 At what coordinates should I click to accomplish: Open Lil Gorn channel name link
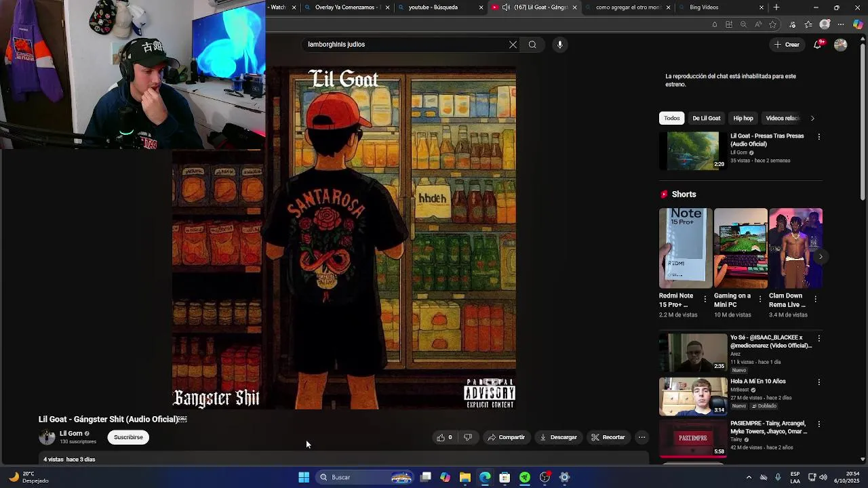click(x=71, y=433)
